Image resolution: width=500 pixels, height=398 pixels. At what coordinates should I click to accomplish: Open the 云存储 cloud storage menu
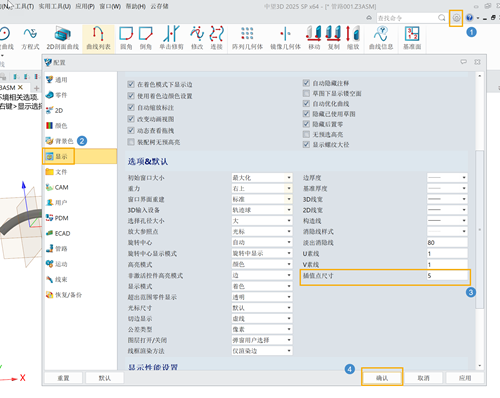159,6
